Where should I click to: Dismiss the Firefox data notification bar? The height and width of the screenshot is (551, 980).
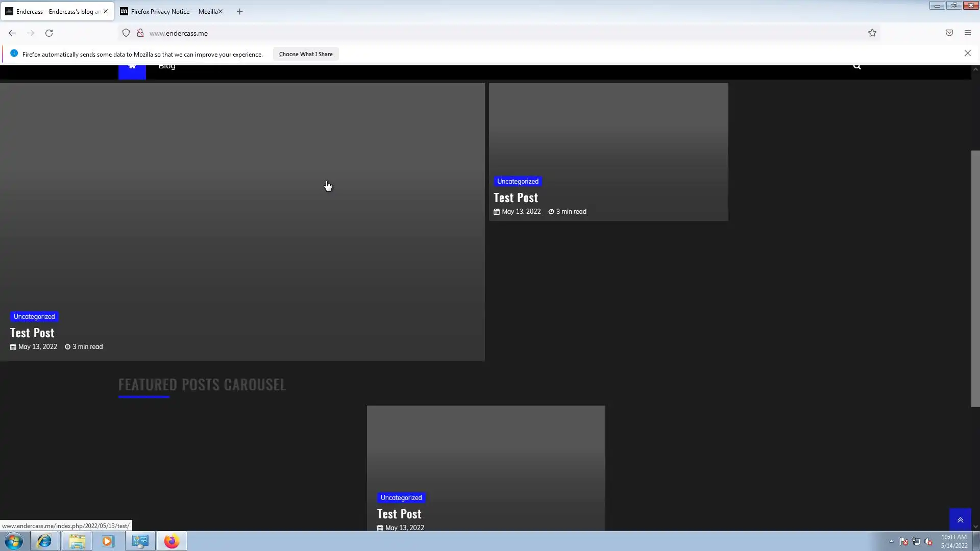coord(967,54)
